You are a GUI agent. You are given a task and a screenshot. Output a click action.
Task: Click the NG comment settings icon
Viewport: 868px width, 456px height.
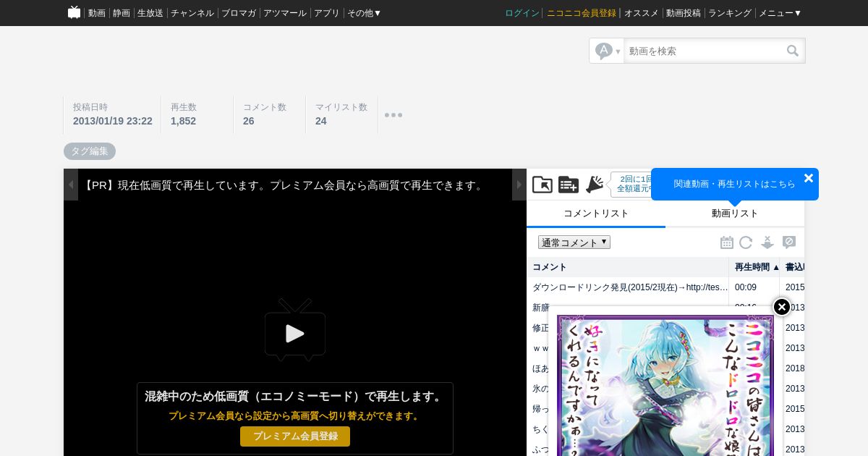[x=789, y=242]
